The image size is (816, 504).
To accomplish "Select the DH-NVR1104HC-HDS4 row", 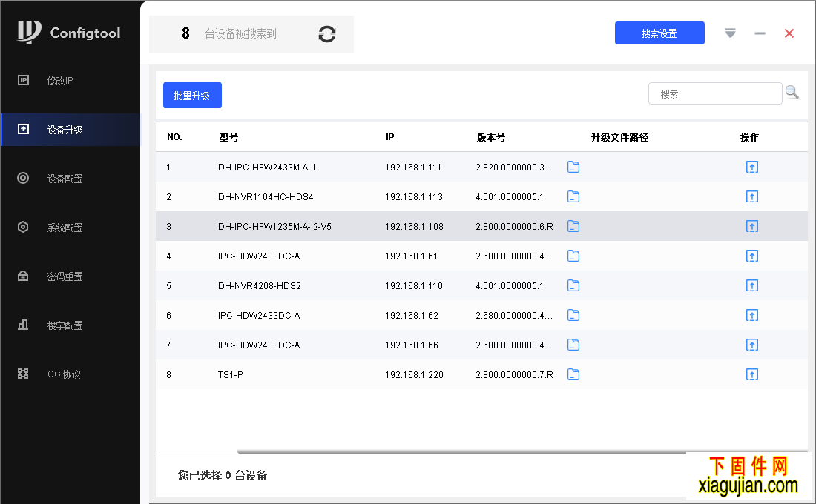I will tap(481, 196).
